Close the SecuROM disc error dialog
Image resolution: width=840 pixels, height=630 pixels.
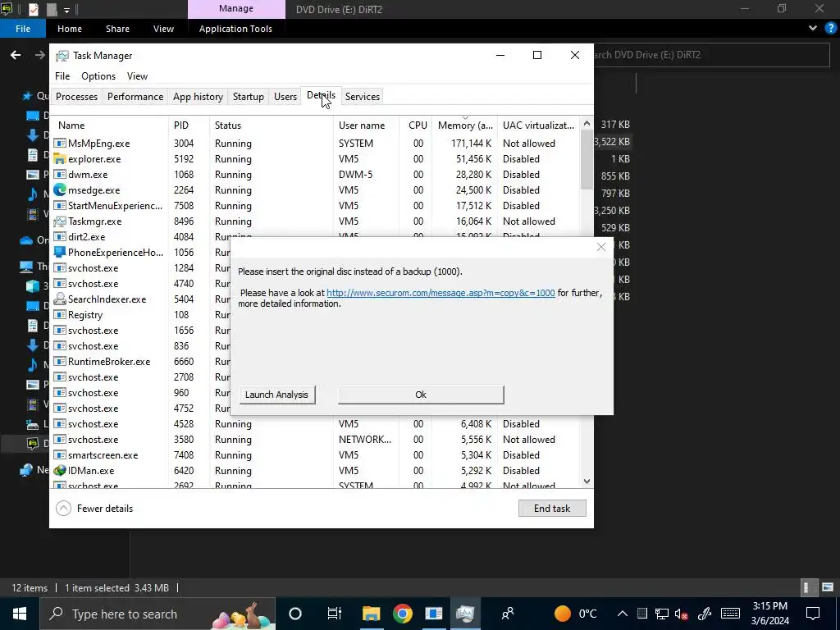tap(601, 247)
